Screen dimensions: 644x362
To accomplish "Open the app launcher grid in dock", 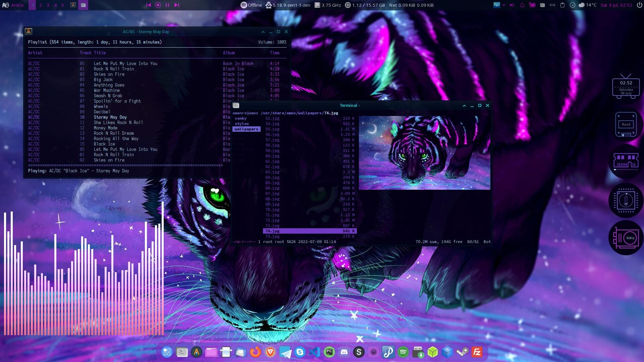I will pos(167,352).
